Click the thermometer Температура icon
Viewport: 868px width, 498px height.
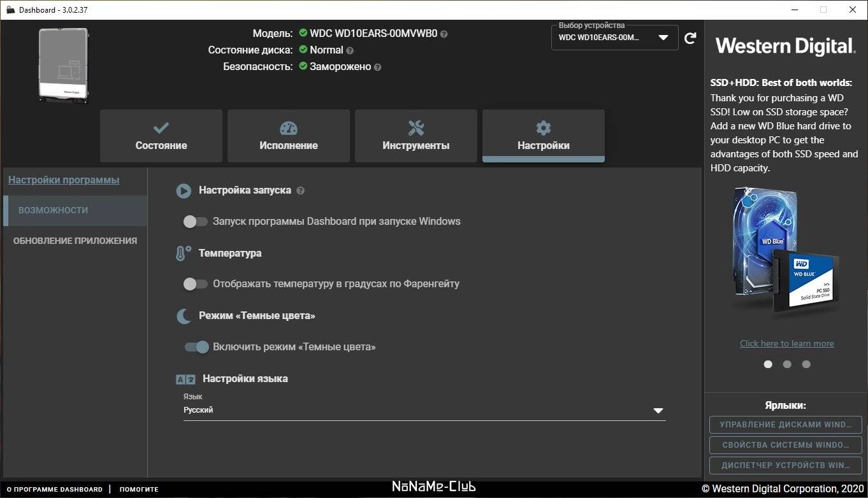click(184, 253)
